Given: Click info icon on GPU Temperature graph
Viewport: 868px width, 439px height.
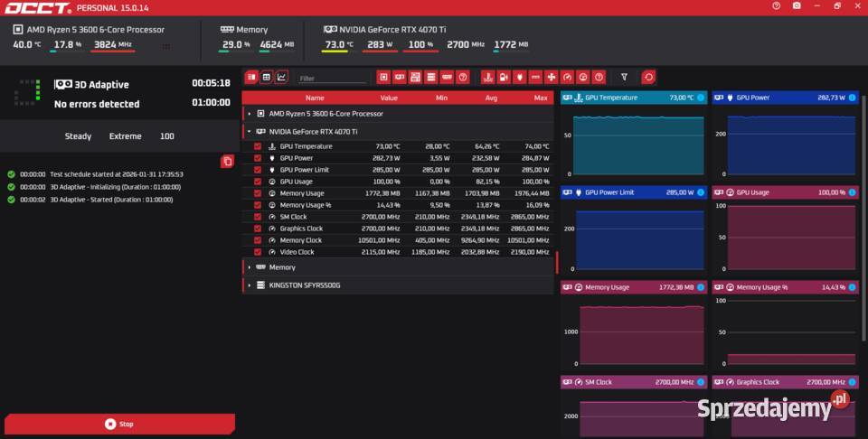Looking at the screenshot, I should [x=701, y=98].
